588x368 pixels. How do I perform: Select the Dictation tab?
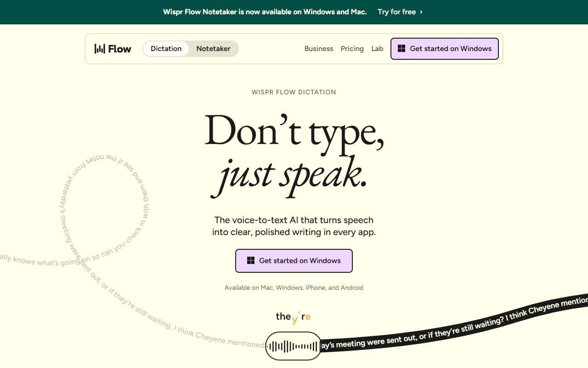click(x=166, y=49)
